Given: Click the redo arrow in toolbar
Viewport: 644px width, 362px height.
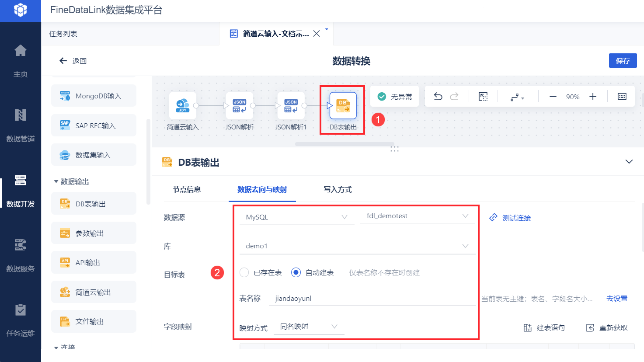Looking at the screenshot, I should (x=454, y=97).
